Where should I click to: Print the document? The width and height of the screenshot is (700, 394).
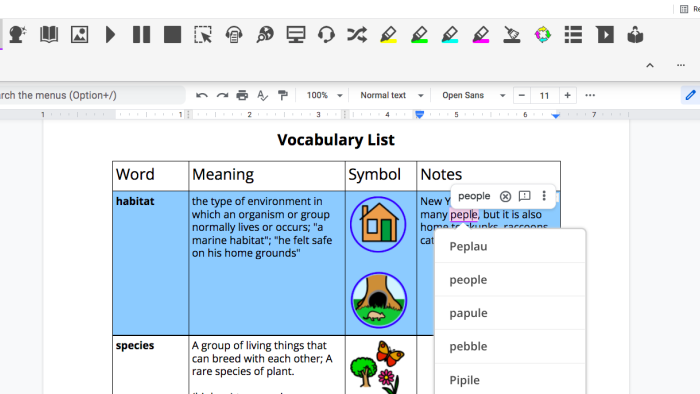coord(242,95)
